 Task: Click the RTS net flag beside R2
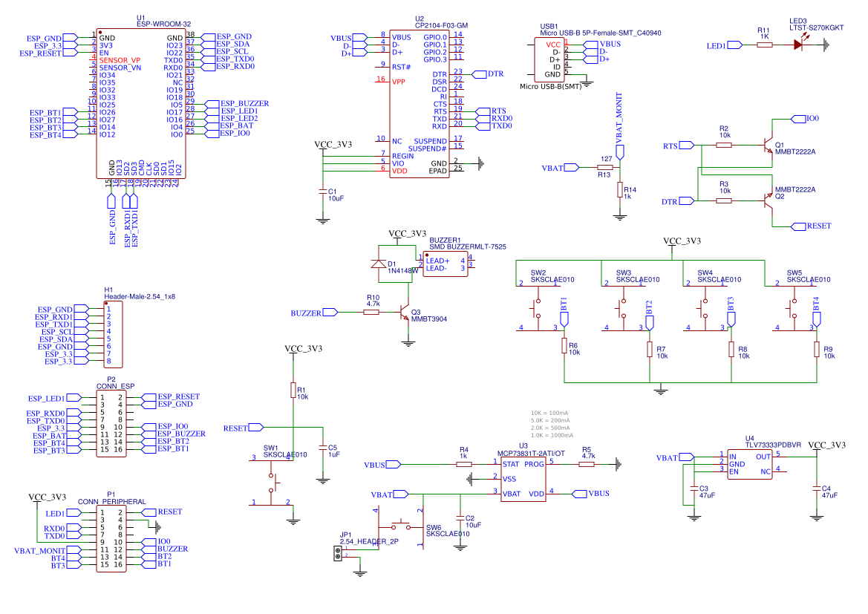(x=679, y=145)
